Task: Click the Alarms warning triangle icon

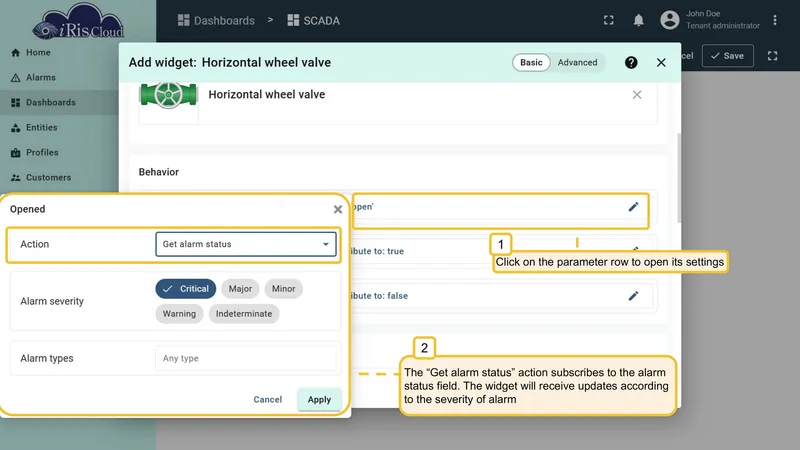Action: click(15, 78)
